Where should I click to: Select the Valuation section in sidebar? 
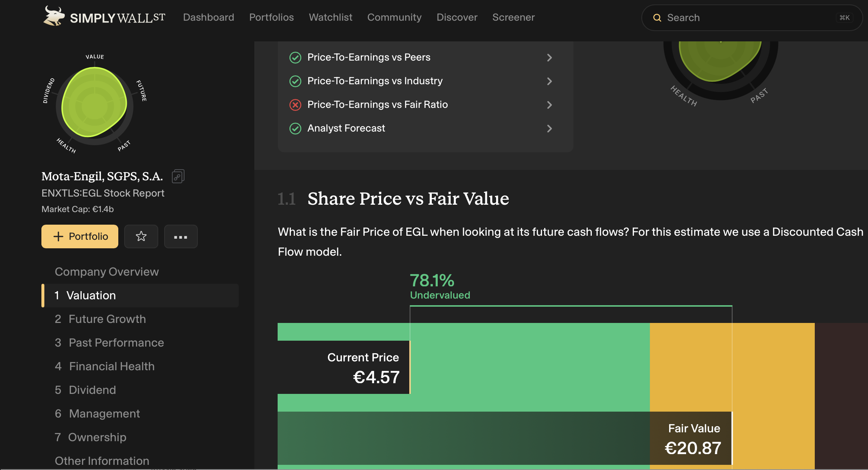click(140, 296)
